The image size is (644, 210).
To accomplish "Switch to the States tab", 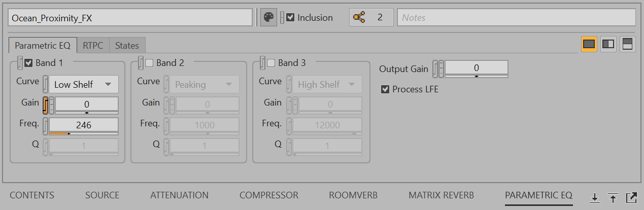I will point(127,46).
